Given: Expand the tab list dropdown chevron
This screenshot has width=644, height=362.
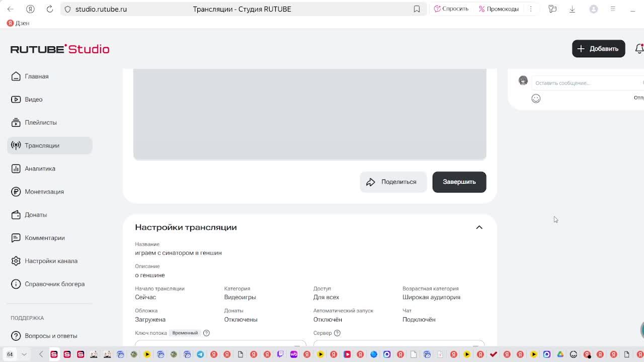Looking at the screenshot, I should (x=24, y=354).
